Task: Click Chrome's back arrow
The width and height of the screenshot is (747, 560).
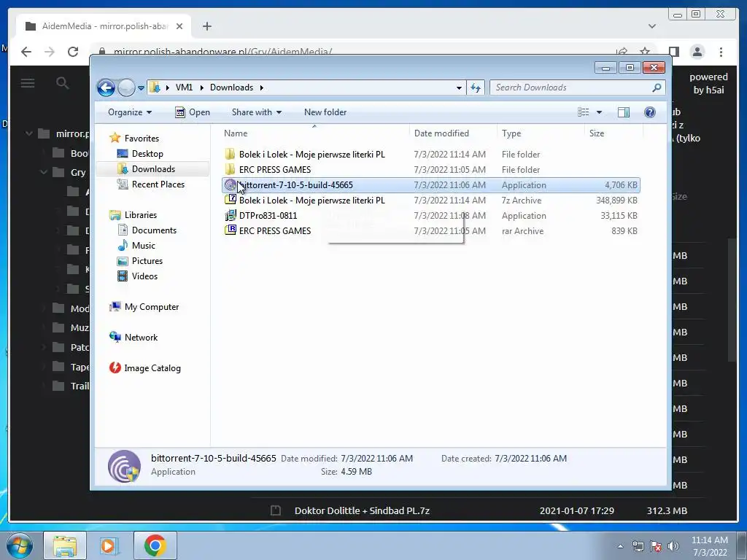Action: point(26,52)
